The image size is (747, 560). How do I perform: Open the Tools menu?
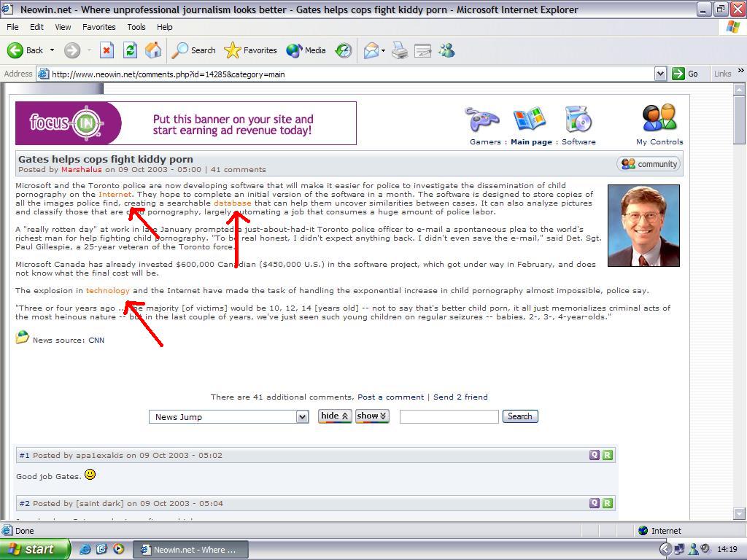[x=136, y=27]
